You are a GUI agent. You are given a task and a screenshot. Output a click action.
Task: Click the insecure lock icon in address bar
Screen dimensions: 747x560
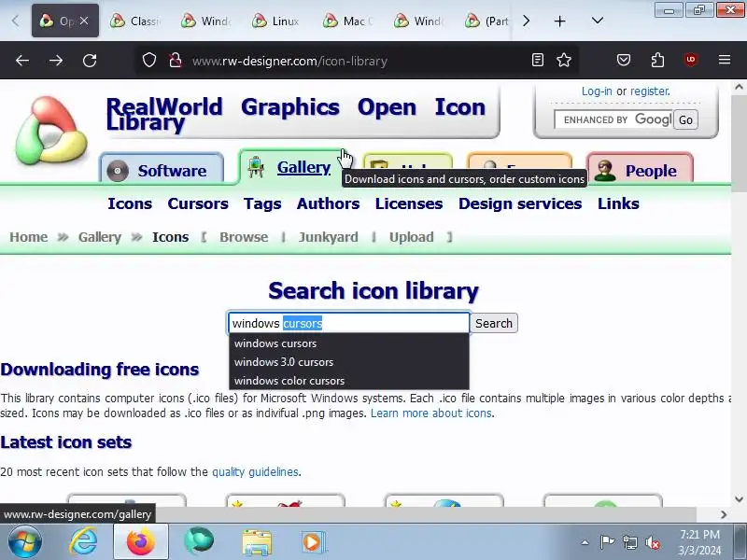click(x=176, y=60)
